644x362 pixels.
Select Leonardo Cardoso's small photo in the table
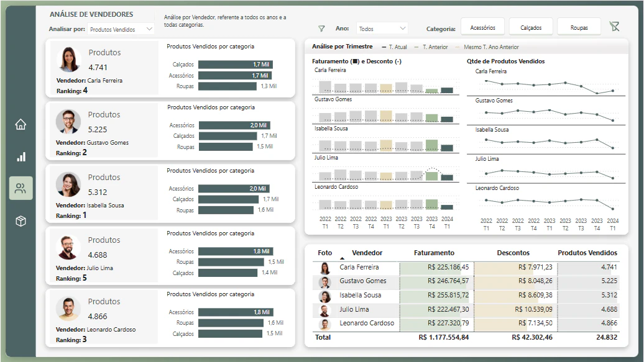point(325,324)
